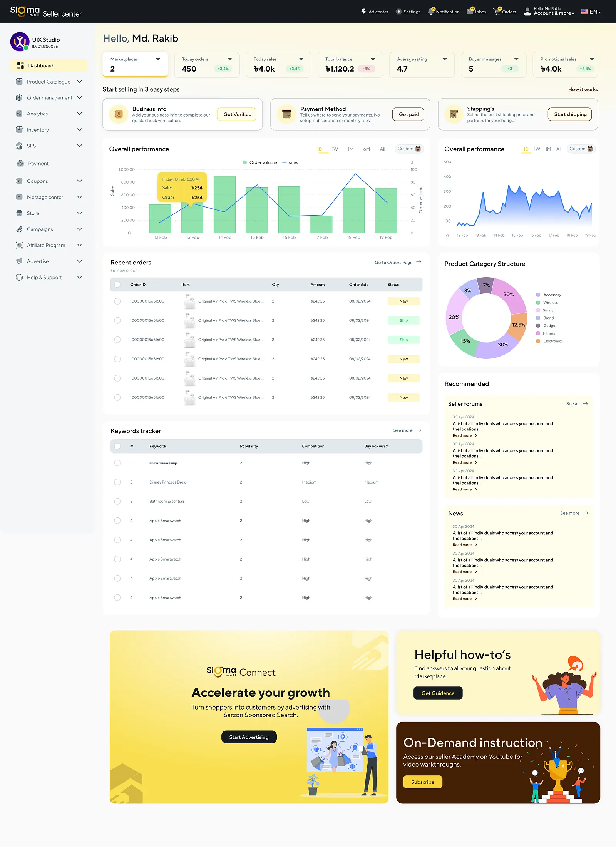Open the EN language dropdown
The image size is (616, 847).
591,12
